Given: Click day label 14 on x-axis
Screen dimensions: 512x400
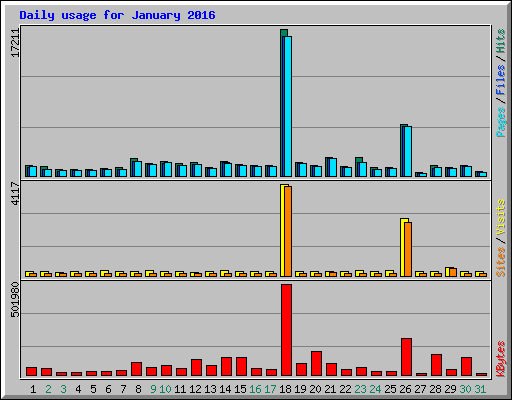Looking at the screenshot, I should pos(225,389).
